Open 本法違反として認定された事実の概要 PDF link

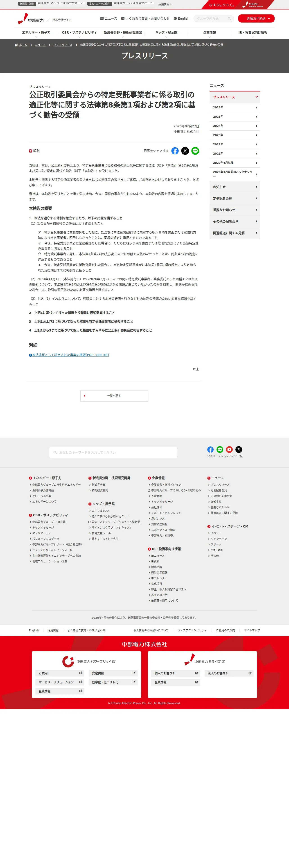[70, 355]
